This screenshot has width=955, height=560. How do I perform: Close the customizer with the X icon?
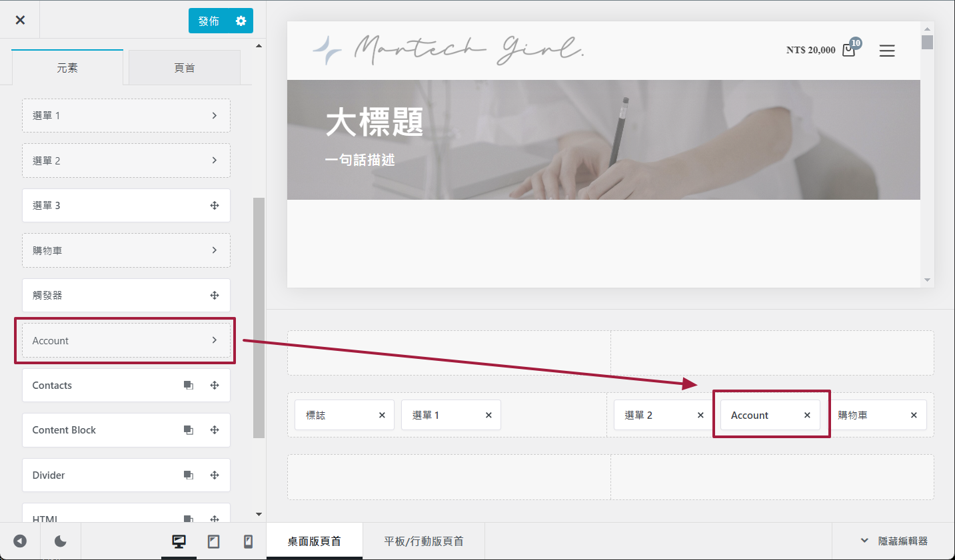click(20, 20)
